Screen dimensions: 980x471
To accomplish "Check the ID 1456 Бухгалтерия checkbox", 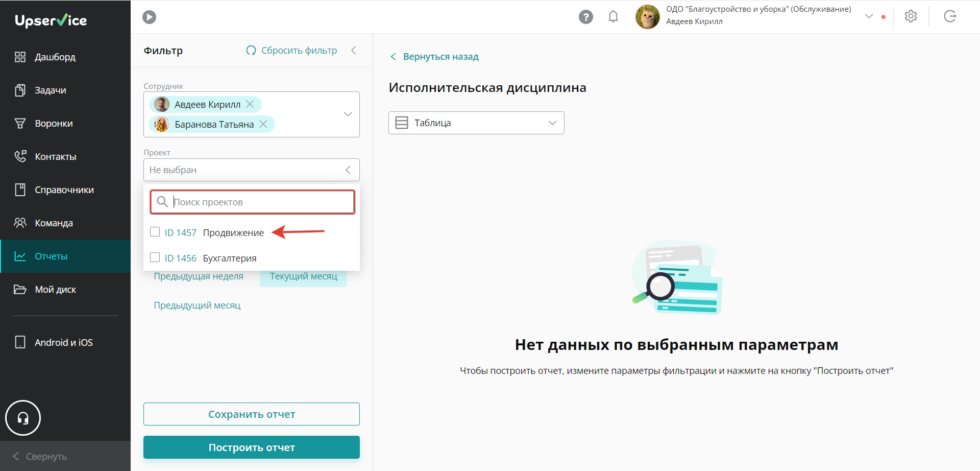I will click(x=155, y=257).
